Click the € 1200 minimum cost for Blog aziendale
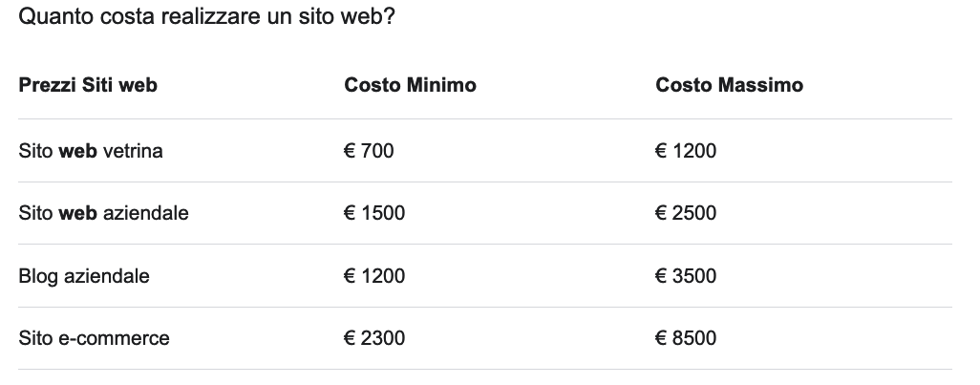This screenshot has width=980, height=385. pyautogui.click(x=374, y=276)
